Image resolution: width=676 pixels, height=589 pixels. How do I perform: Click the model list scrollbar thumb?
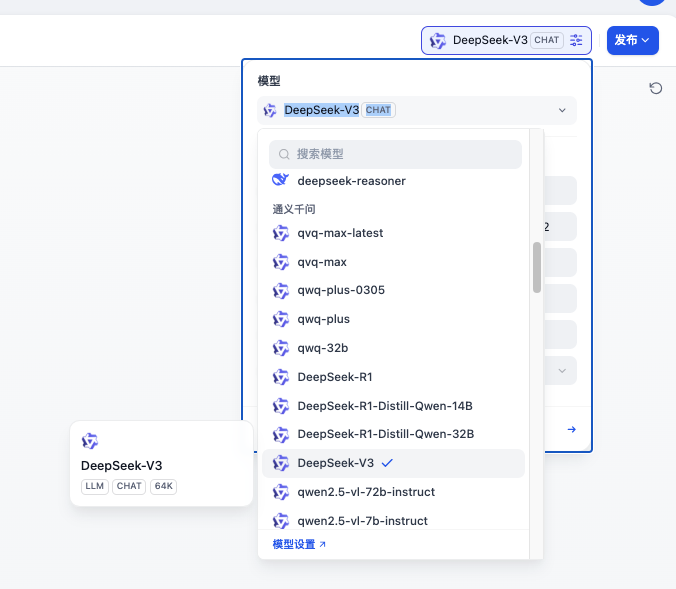click(537, 267)
